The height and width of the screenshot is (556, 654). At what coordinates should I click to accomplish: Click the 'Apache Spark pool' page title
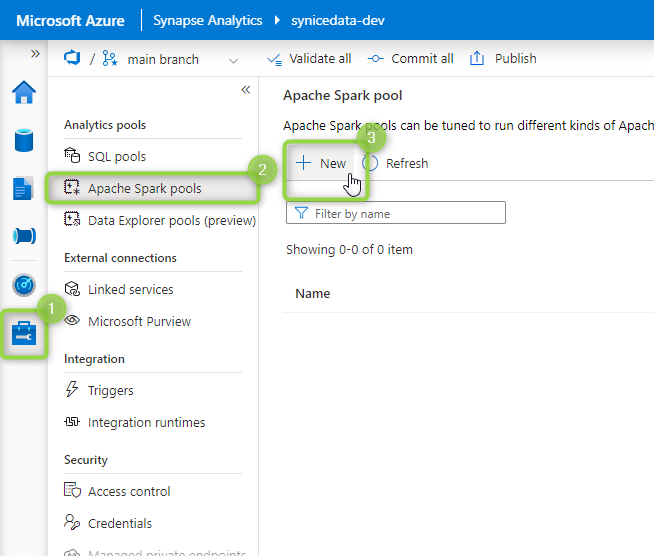[342, 95]
